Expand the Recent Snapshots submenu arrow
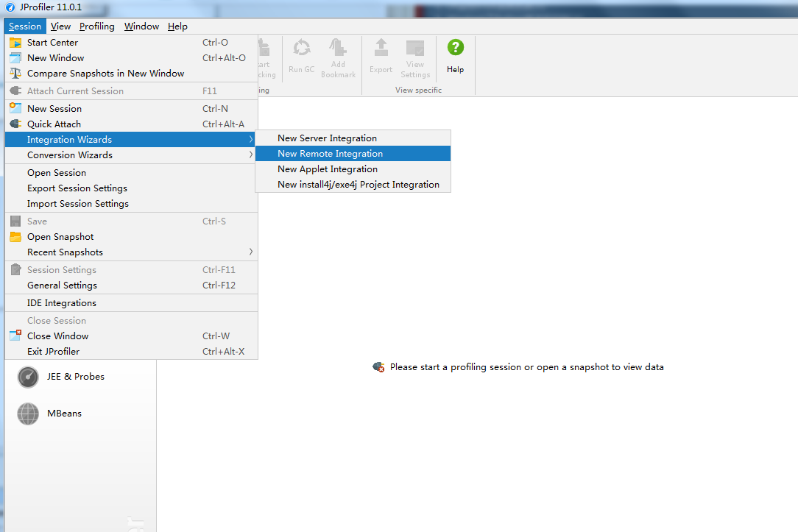Viewport: 798px width, 532px height. click(251, 252)
